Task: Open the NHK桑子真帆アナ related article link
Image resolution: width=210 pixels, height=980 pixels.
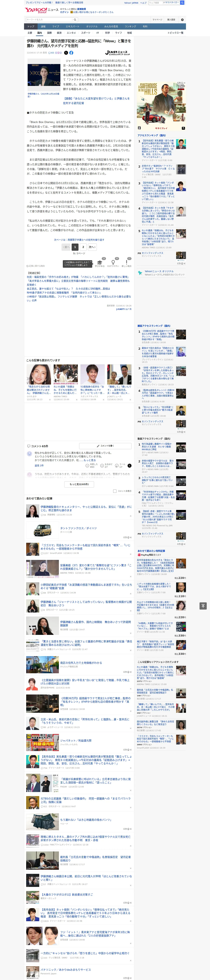Action: 64,293
